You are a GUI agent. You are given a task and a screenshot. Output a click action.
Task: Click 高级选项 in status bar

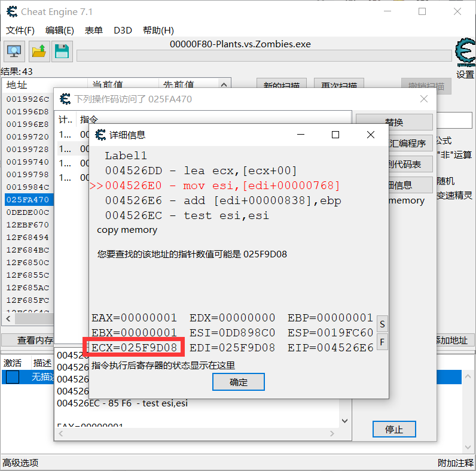coord(20,463)
